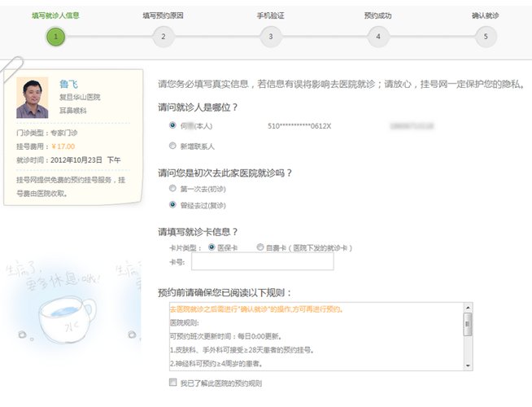Click the 请问就诊人是哪位？ heading
The width and height of the screenshot is (532, 407).
click(198, 107)
